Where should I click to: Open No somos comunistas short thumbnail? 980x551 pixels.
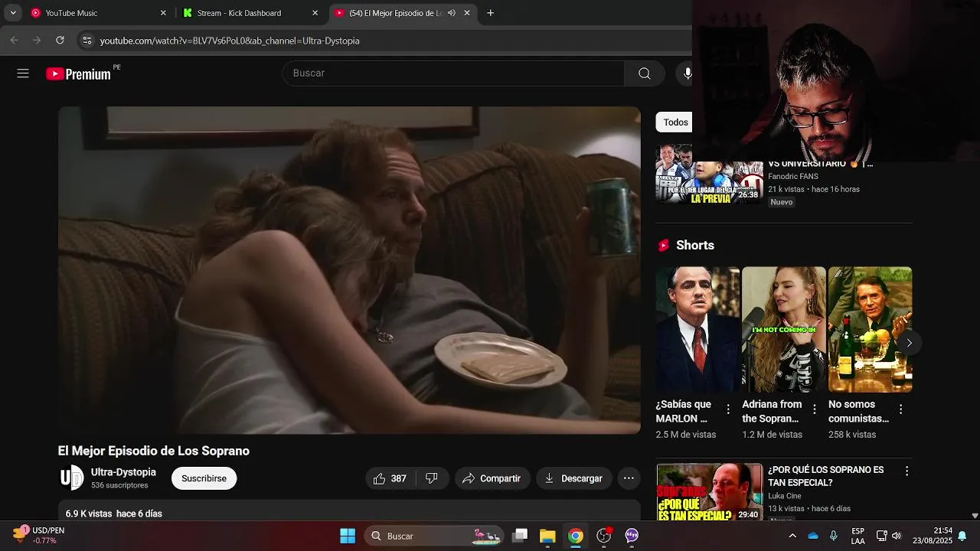(x=870, y=329)
